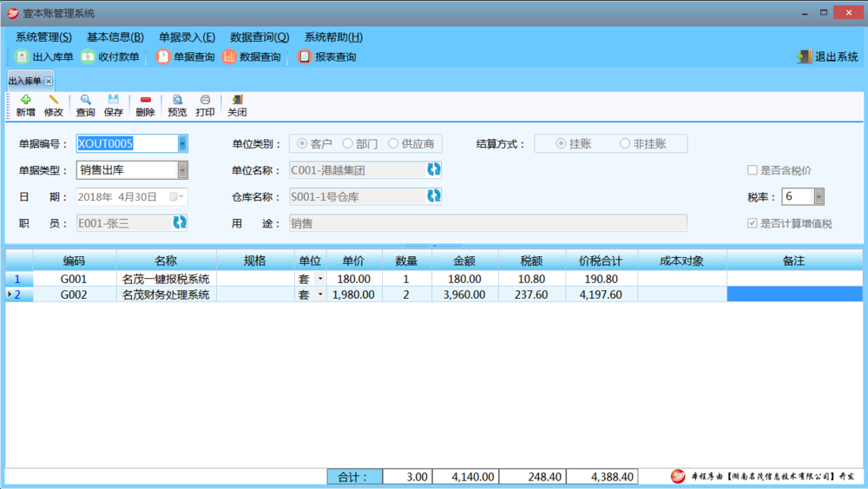Select the 挂账 settlement option
The height and width of the screenshot is (489, 868).
(561, 143)
